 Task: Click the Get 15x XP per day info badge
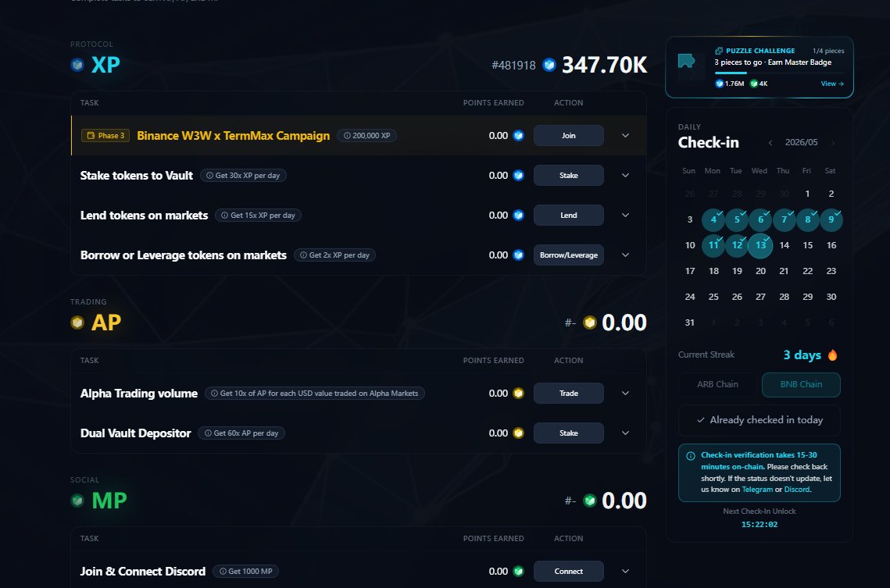tap(259, 215)
